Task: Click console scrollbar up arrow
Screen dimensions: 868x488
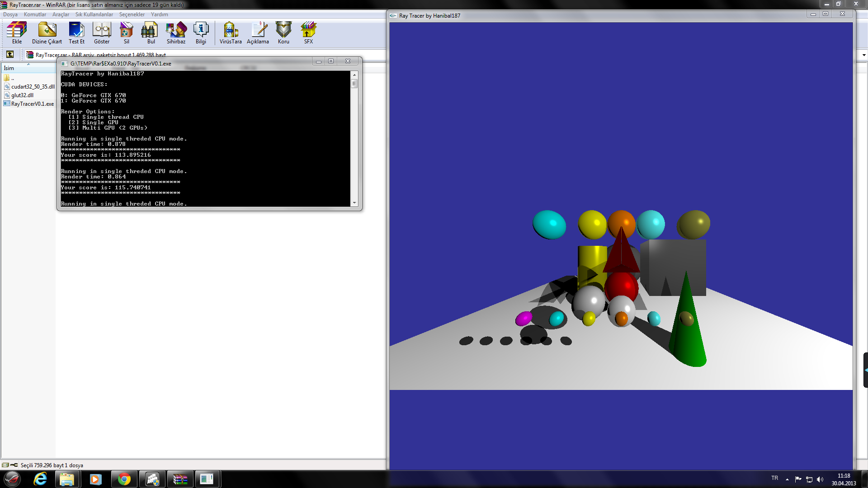Action: point(354,75)
